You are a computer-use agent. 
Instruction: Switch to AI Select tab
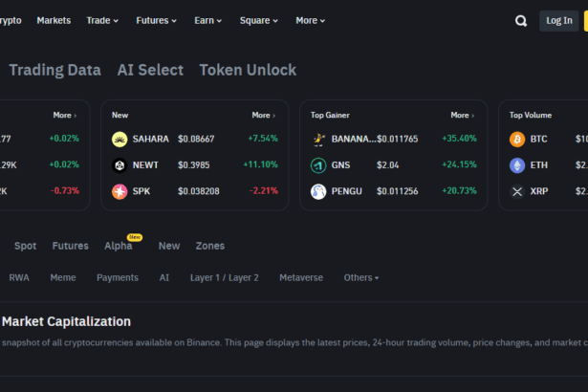click(x=150, y=70)
